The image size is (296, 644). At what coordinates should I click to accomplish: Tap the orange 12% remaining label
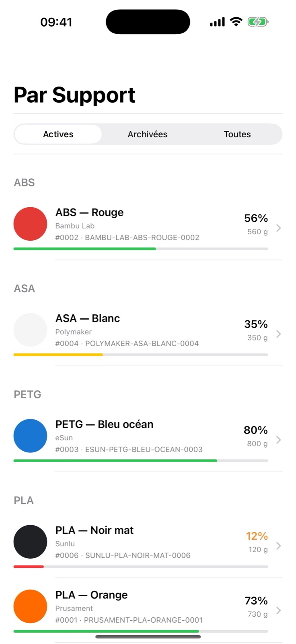click(257, 536)
